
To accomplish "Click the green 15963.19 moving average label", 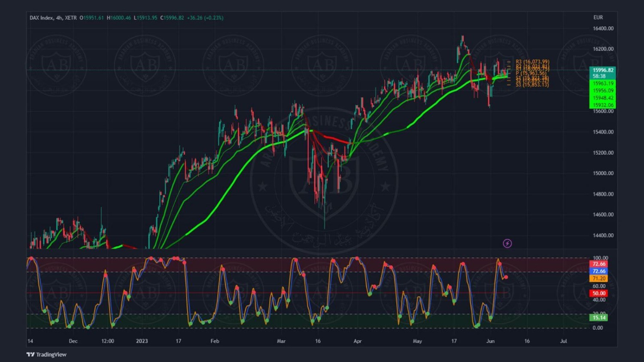I will pos(602,83).
